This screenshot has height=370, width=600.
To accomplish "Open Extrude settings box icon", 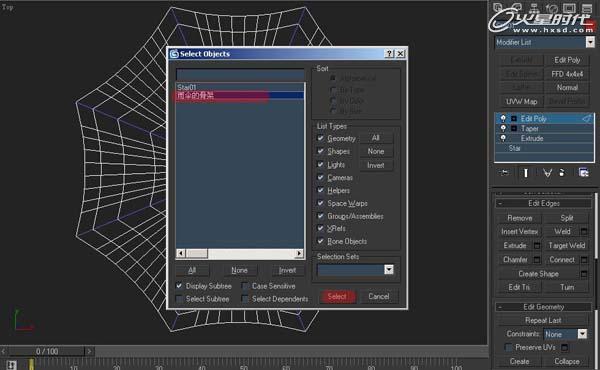I will pos(537,245).
